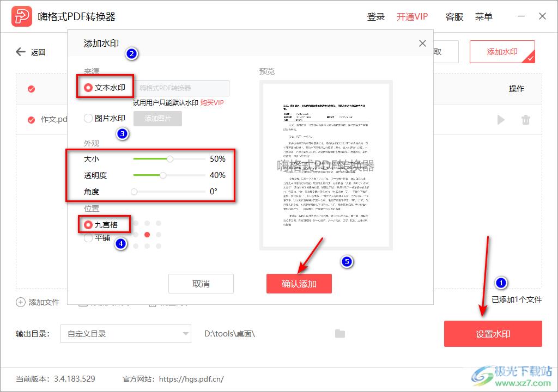Viewport: 558px width, 392px height.
Task: Click the 40% opacity value
Action: [217, 175]
